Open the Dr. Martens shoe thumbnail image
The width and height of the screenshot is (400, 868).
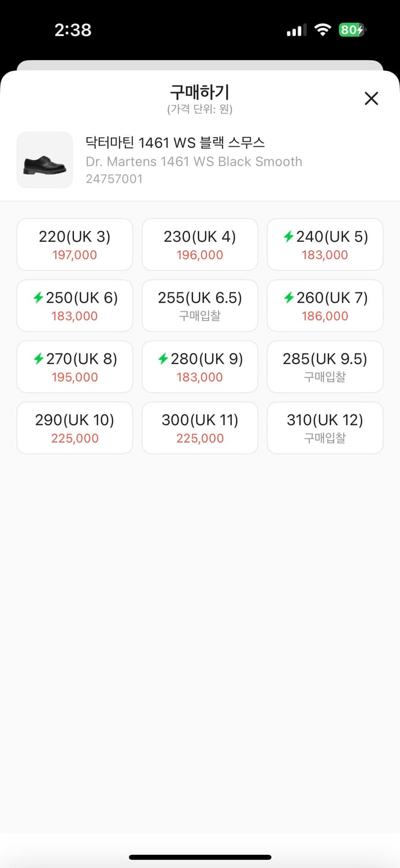point(45,159)
